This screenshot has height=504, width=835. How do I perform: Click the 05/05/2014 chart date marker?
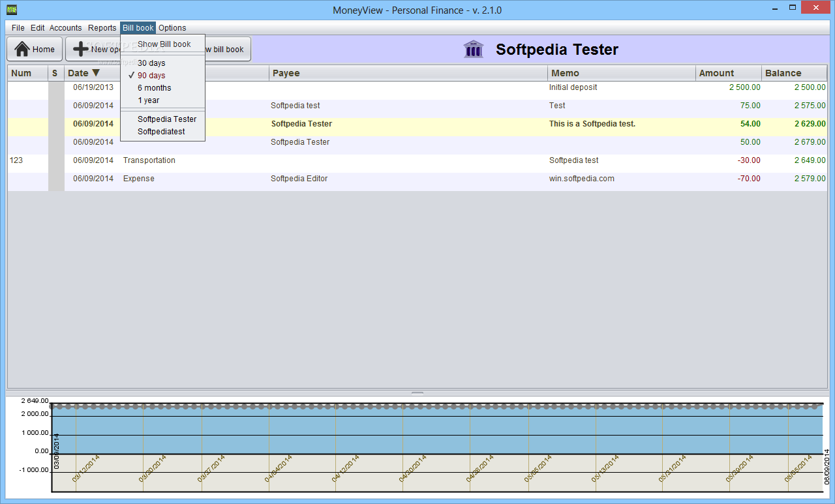tap(538, 468)
